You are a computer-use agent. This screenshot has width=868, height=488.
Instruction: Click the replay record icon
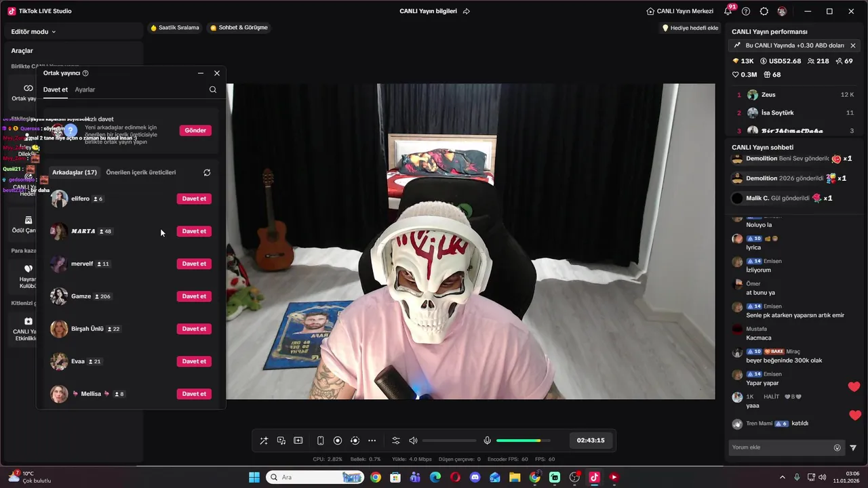pyautogui.click(x=355, y=441)
